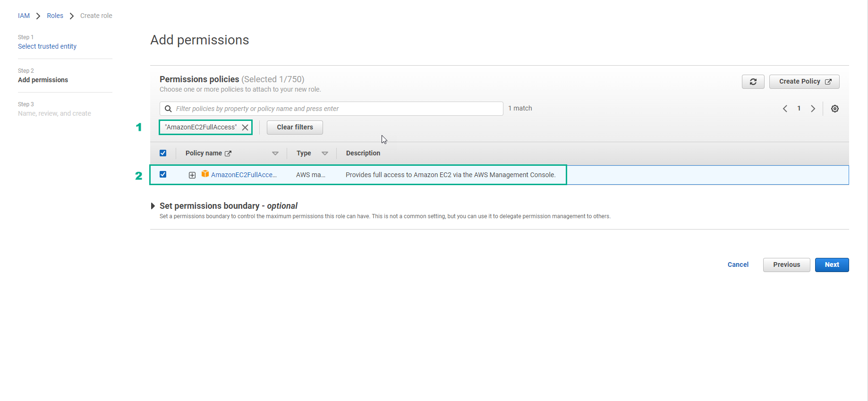Click the Type column header label

[304, 154]
